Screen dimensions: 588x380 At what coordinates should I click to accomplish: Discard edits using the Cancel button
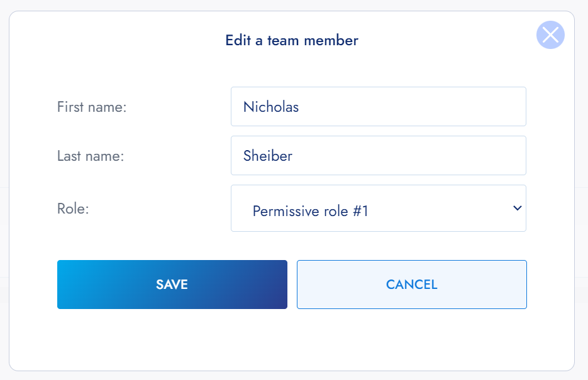tap(411, 285)
